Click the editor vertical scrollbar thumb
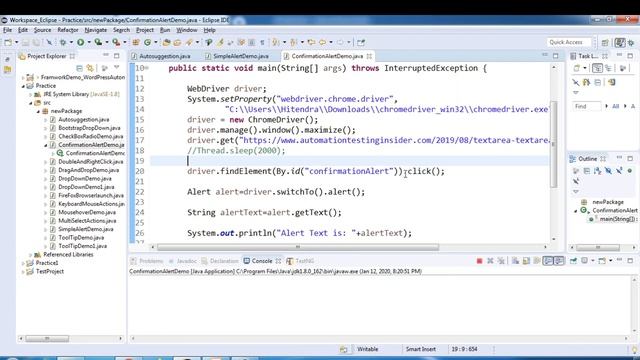 [553, 144]
